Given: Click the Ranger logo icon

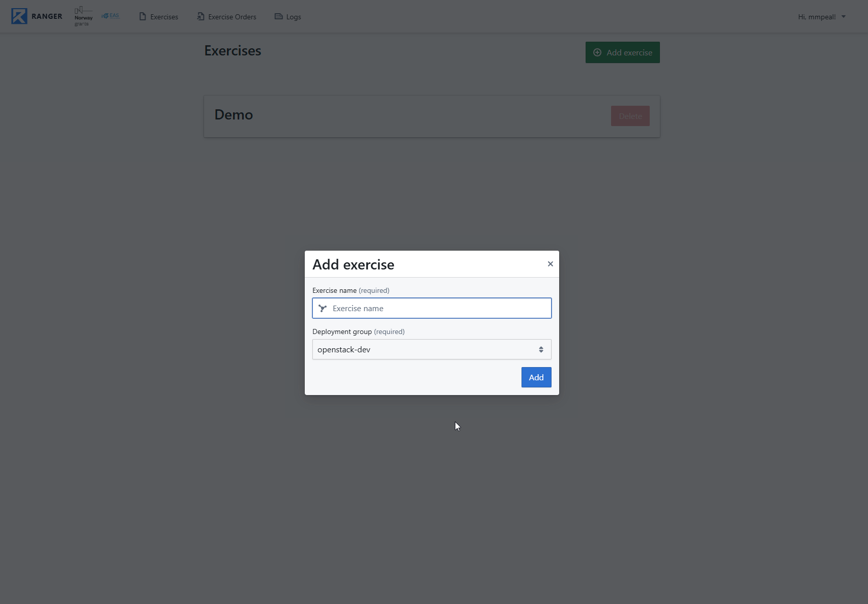Looking at the screenshot, I should 19,16.
